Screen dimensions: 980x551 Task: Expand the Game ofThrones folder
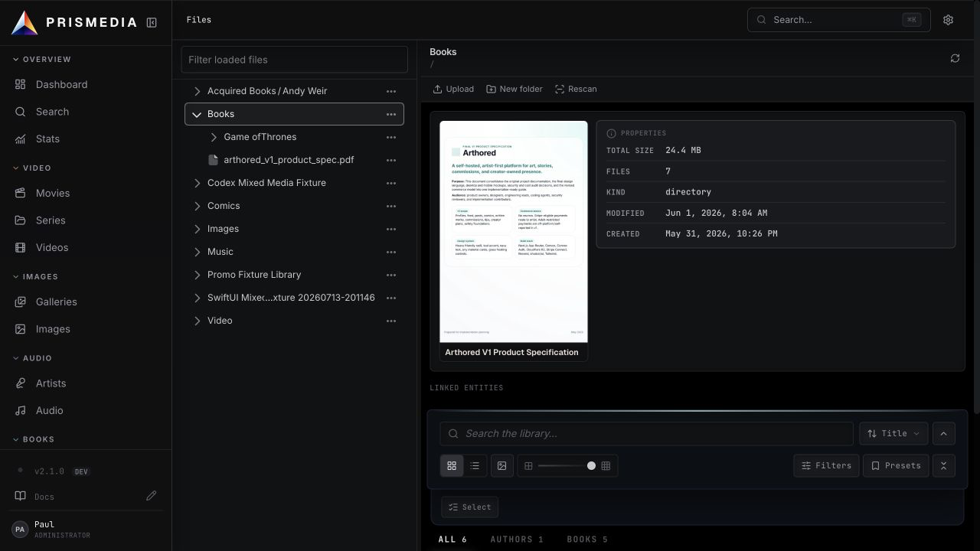click(214, 137)
